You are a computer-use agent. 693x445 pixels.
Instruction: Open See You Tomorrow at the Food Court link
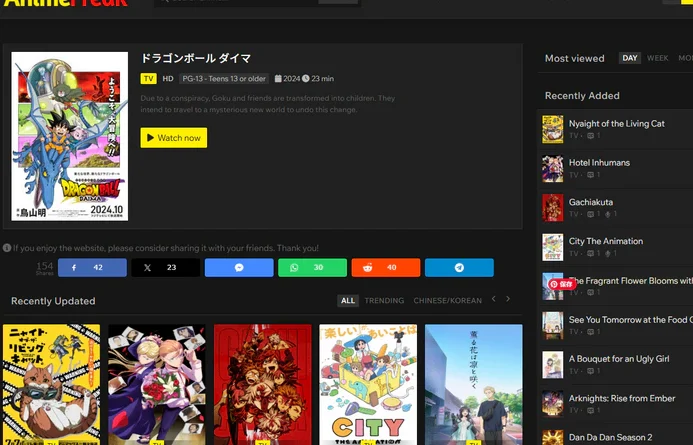click(631, 319)
